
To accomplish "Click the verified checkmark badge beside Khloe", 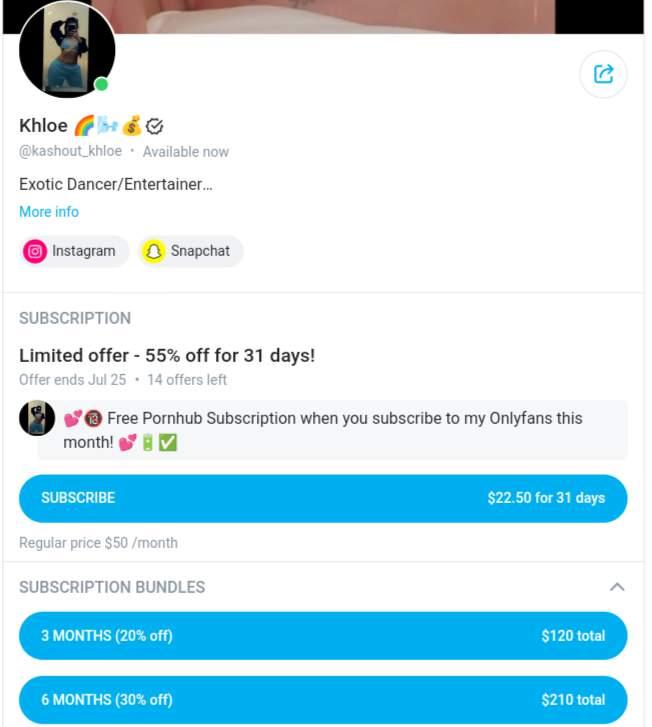I will 155,126.
